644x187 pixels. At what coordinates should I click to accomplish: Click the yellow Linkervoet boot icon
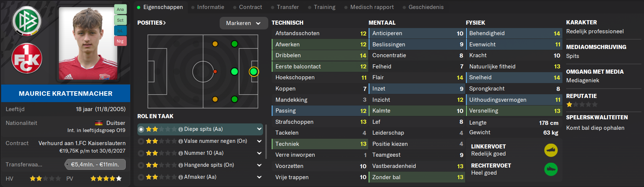coord(551,150)
